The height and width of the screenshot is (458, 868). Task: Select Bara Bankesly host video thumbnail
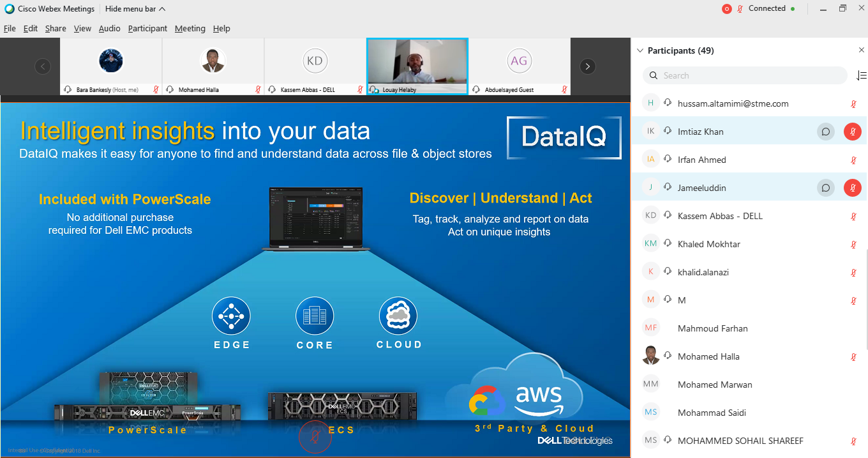tap(111, 66)
